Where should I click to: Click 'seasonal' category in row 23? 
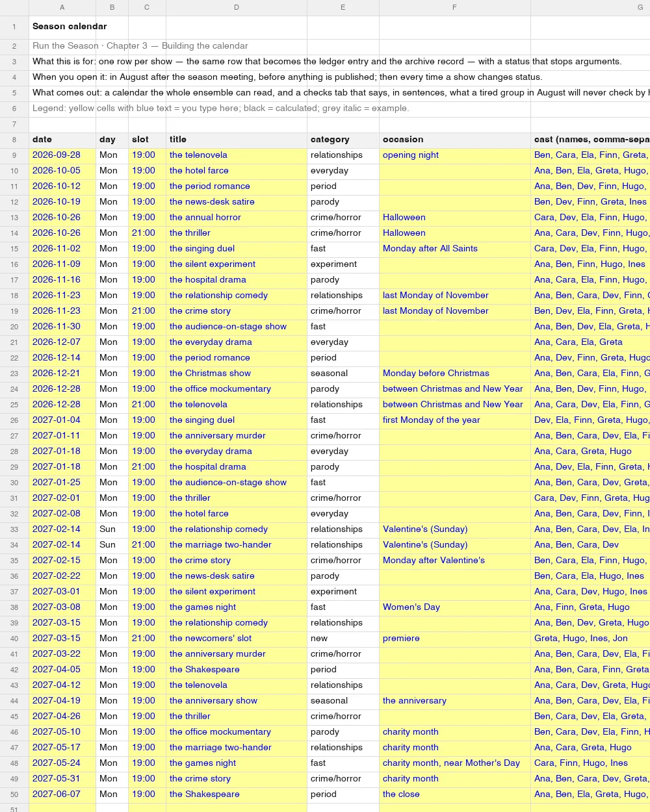[343, 374]
